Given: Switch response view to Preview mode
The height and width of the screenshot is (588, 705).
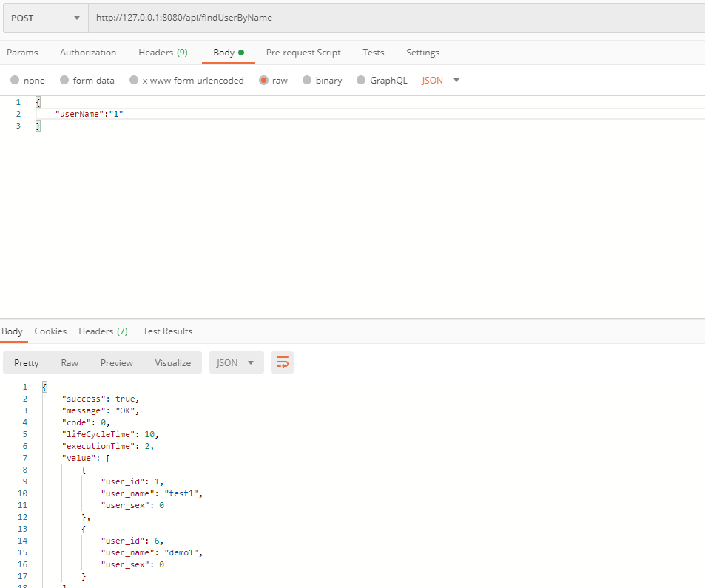Looking at the screenshot, I should 116,362.
